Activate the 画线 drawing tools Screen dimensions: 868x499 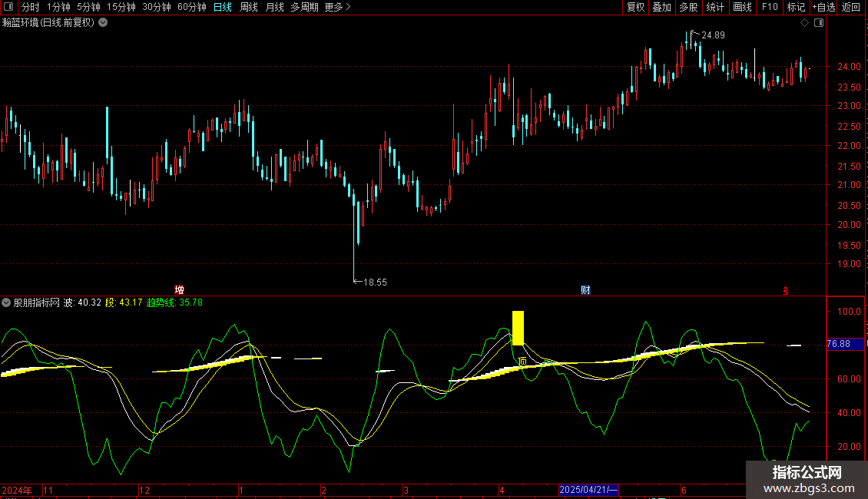[x=742, y=7]
